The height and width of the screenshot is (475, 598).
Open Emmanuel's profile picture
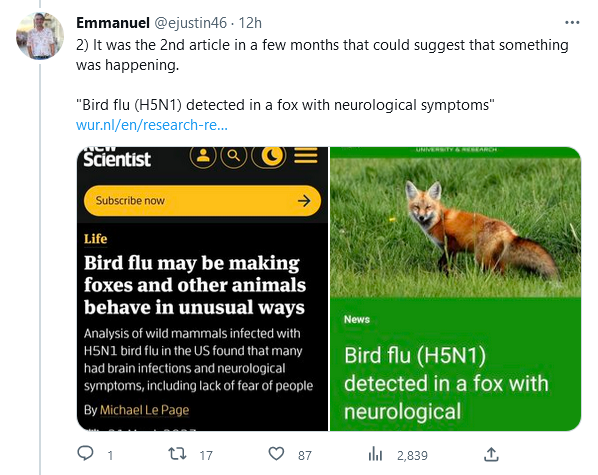point(40,36)
